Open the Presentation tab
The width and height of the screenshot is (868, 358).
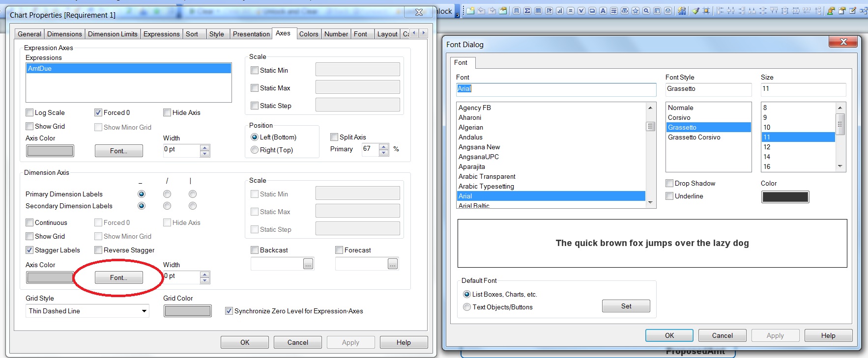pos(251,34)
